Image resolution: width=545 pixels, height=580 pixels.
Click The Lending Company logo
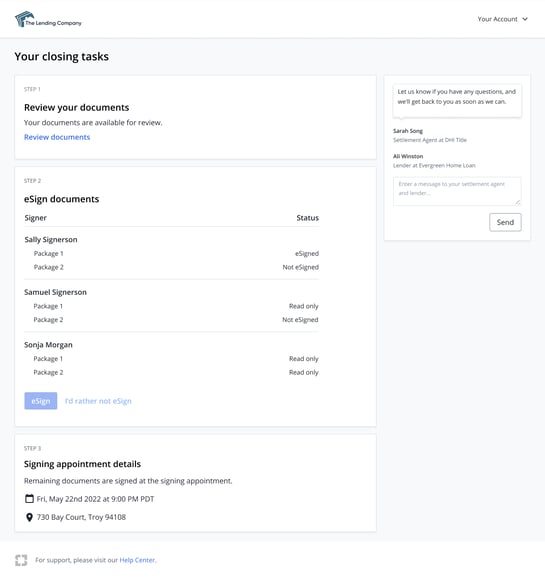[48, 19]
